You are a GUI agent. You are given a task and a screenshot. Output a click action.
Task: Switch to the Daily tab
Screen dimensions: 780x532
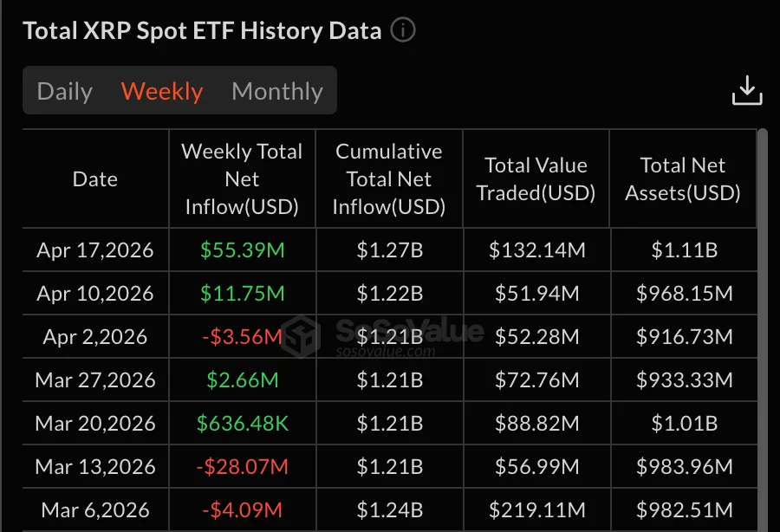pyautogui.click(x=64, y=90)
